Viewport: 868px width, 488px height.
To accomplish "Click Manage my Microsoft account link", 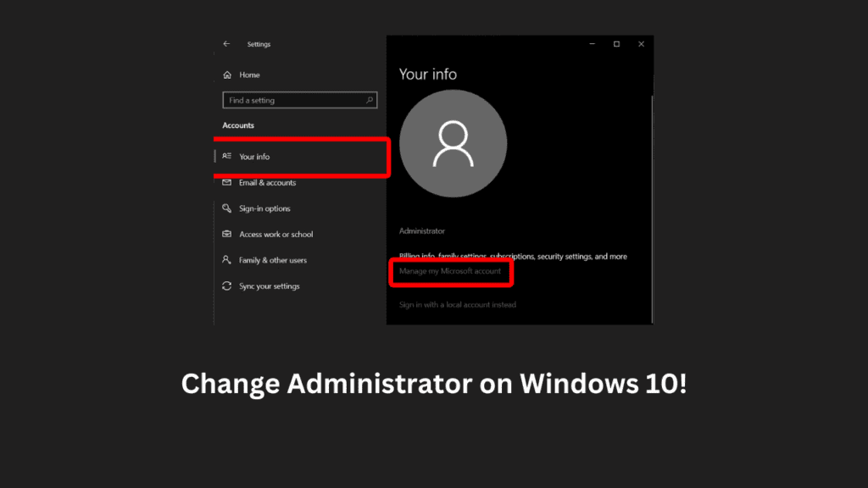I will (450, 271).
